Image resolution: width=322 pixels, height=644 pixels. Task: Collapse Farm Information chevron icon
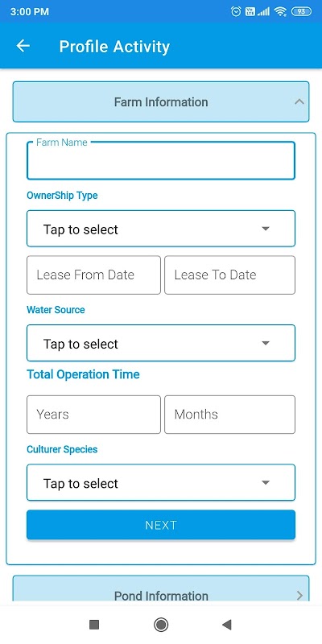click(299, 101)
